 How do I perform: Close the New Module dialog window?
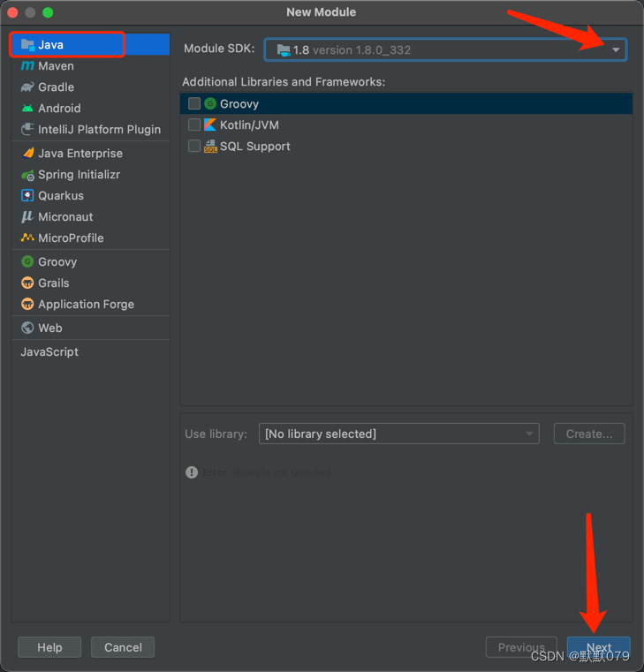coord(13,12)
